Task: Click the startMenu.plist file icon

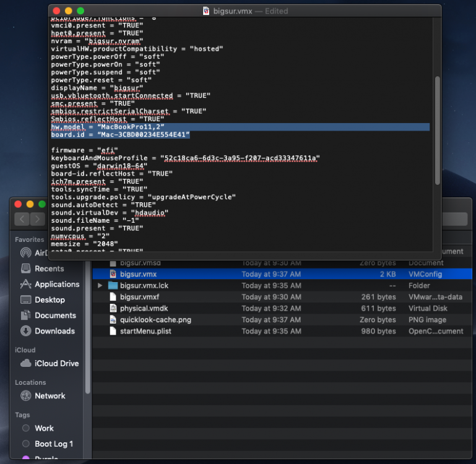Action: pyautogui.click(x=113, y=331)
